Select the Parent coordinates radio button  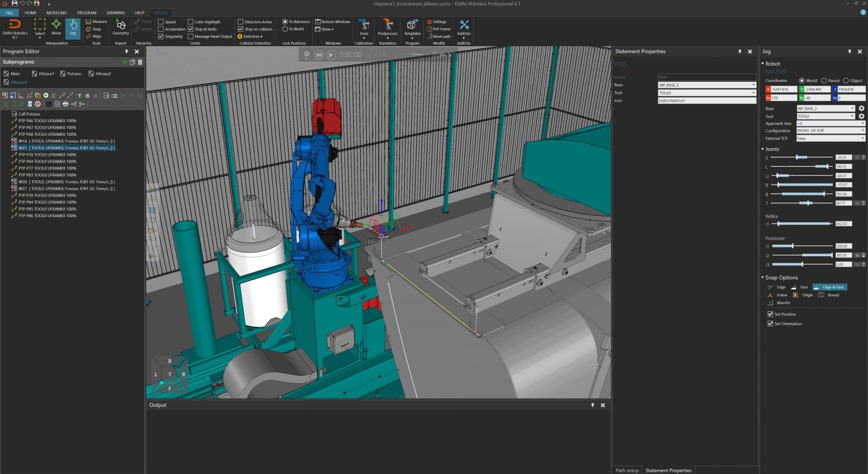824,80
